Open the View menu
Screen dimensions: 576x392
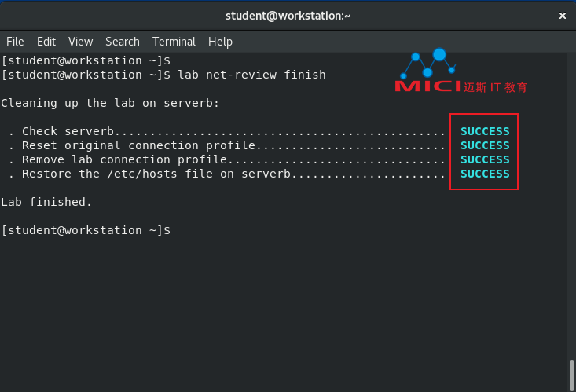tap(80, 42)
